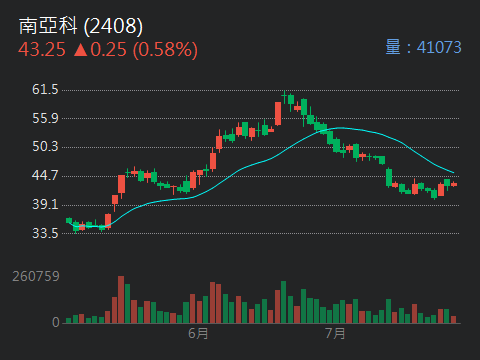The width and height of the screenshot is (480, 360).
Task: Click the 6月 date axis label
Action: 198,333
